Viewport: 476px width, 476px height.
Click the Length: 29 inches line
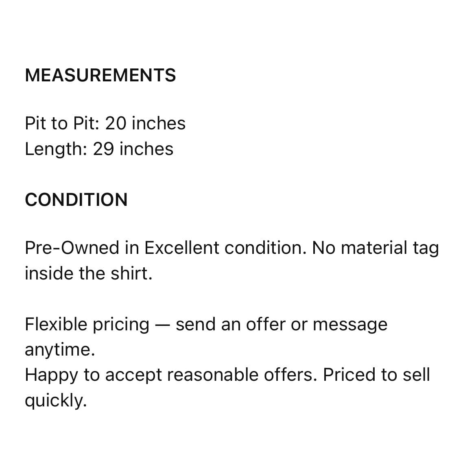(99, 149)
